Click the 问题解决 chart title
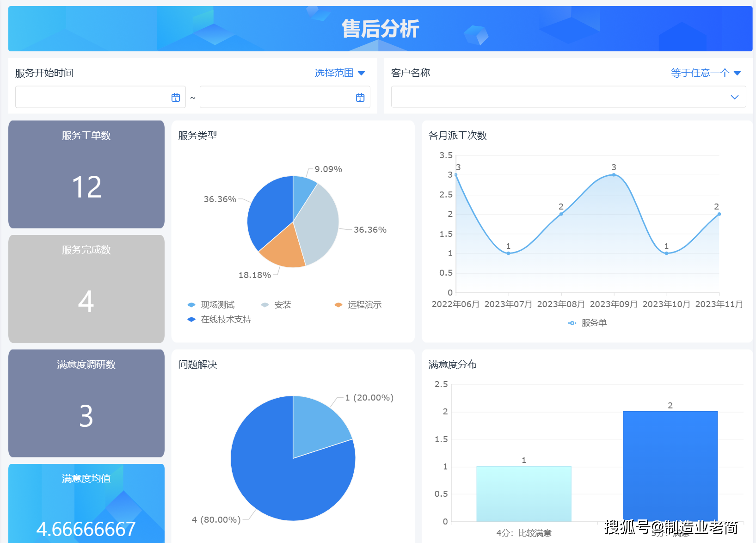Image resolution: width=756 pixels, height=543 pixels. click(x=197, y=364)
